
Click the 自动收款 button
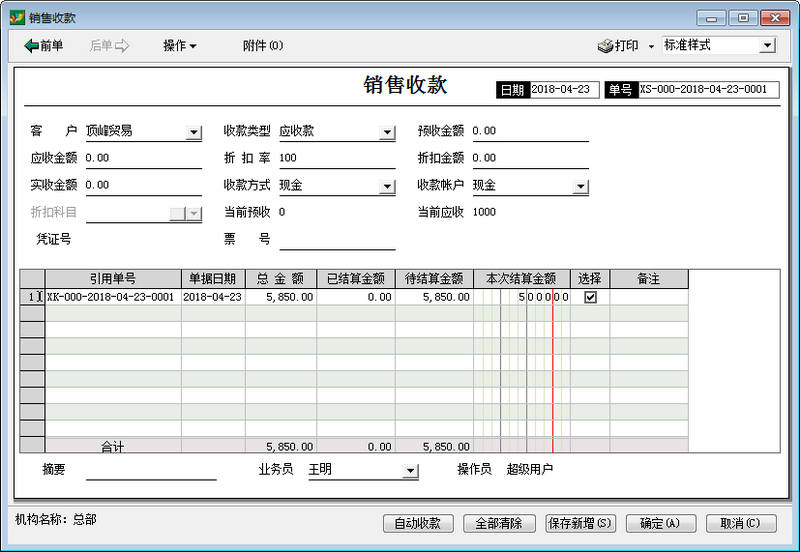(418, 523)
